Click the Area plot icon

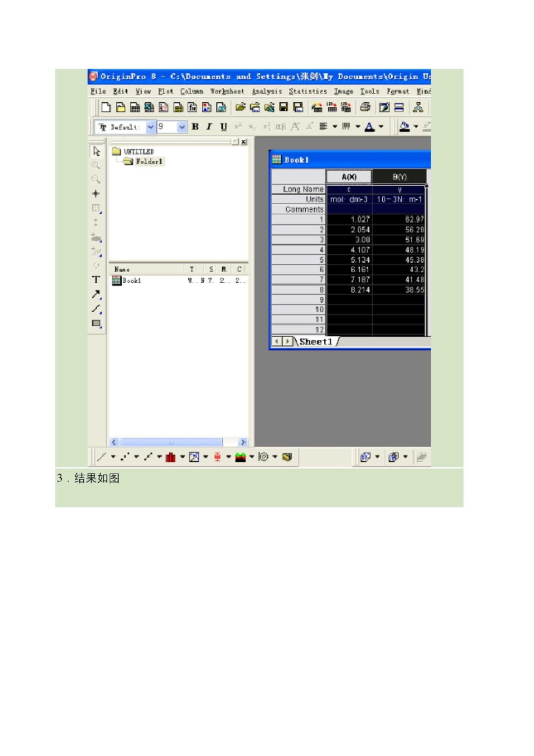[x=241, y=457]
